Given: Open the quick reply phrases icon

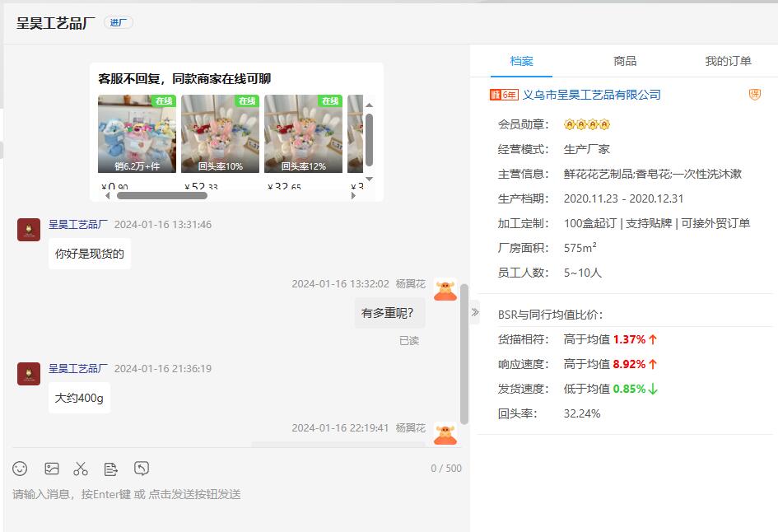Looking at the screenshot, I should click(111, 469).
